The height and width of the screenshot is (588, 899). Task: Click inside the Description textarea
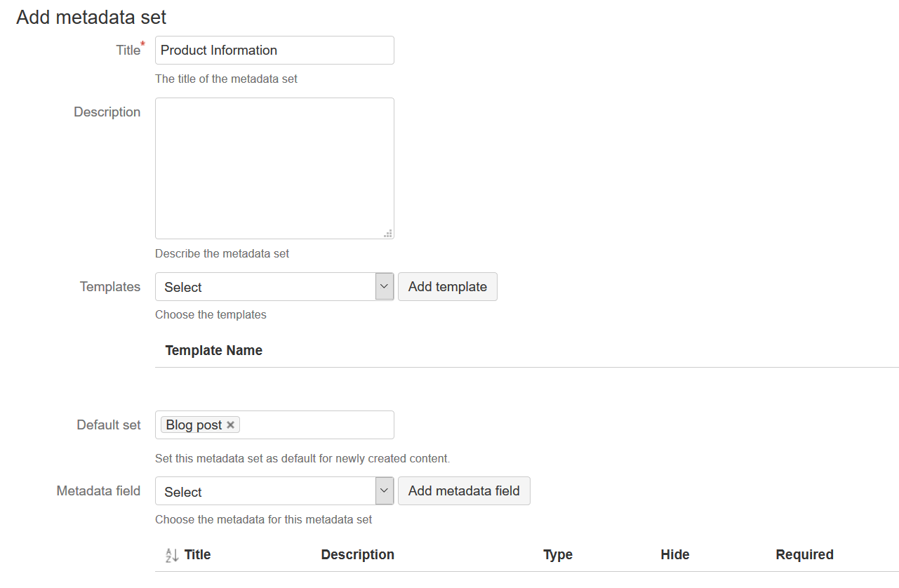pyautogui.click(x=274, y=168)
